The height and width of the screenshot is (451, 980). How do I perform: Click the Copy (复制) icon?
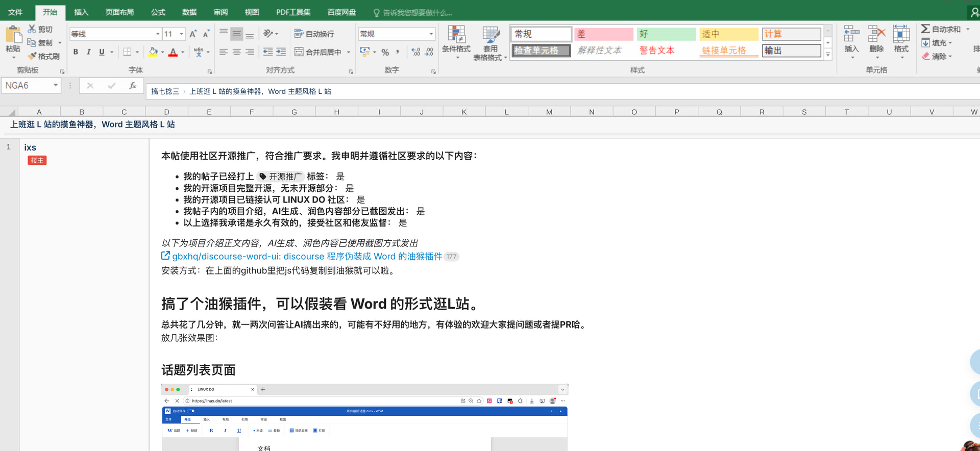coord(32,43)
